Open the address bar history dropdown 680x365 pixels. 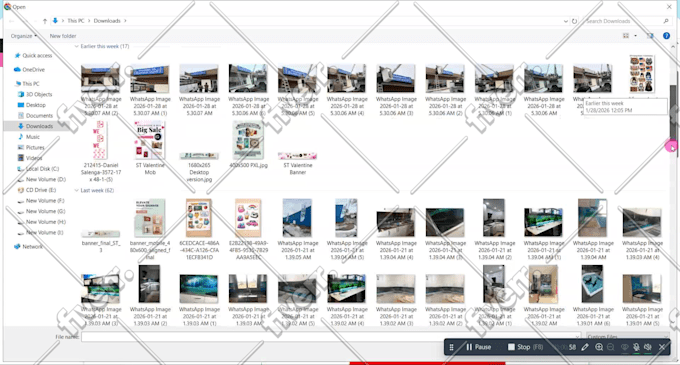(566, 21)
